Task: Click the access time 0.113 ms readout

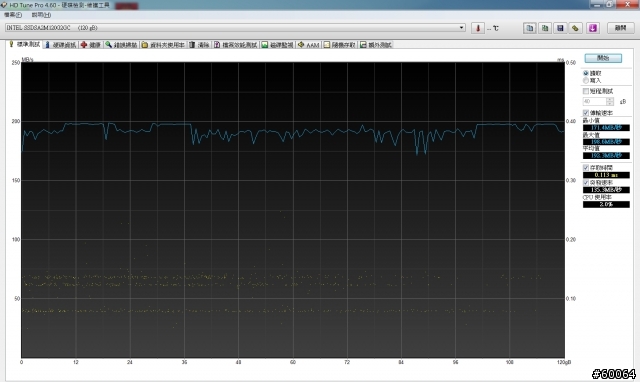Action: (606, 175)
